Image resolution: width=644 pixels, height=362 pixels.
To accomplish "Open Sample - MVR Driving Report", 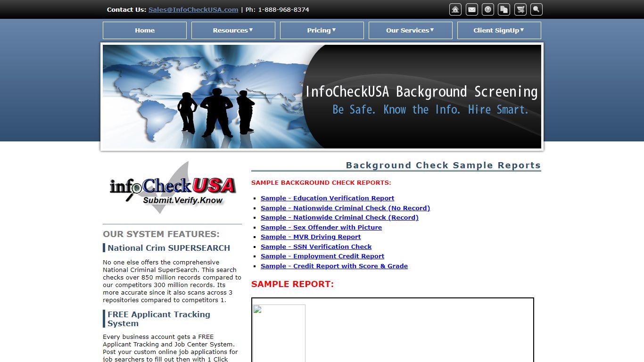I will pyautogui.click(x=311, y=237).
